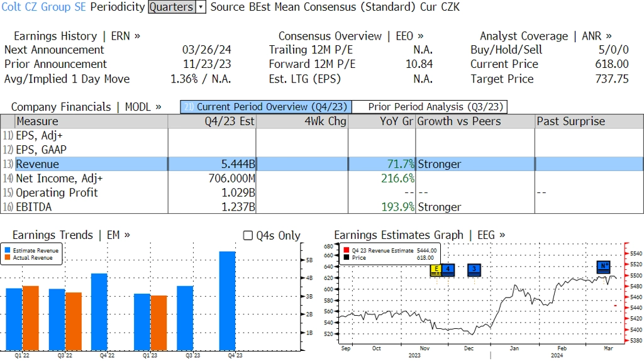Select the Quarters periodicity field
Viewport: 644px width, 361px height.
[x=172, y=7]
